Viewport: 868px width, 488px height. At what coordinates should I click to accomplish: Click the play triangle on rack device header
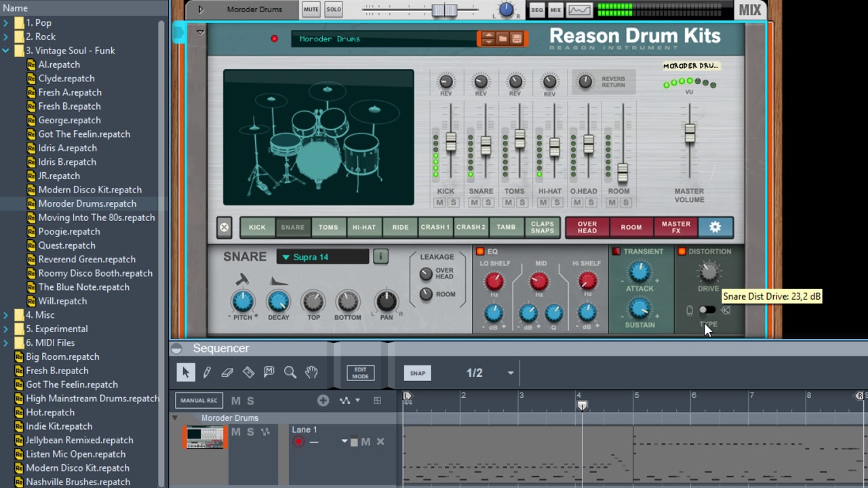201,9
